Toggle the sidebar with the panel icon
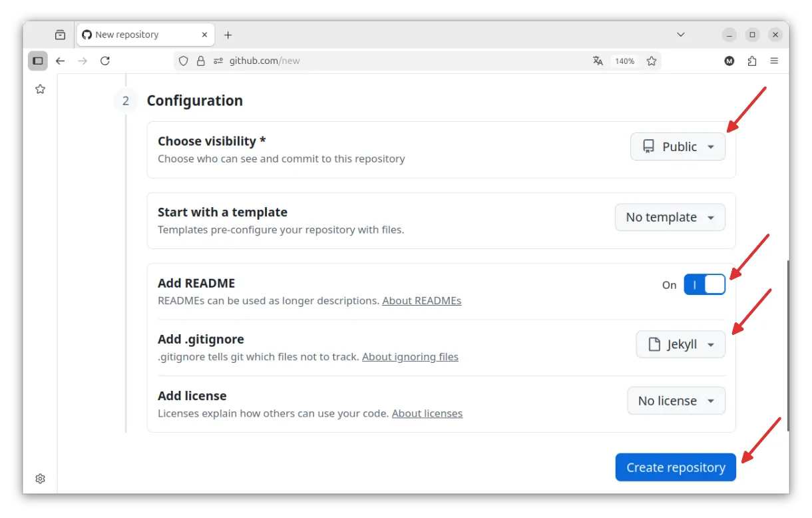This screenshot has width=812, height=518. pos(38,61)
